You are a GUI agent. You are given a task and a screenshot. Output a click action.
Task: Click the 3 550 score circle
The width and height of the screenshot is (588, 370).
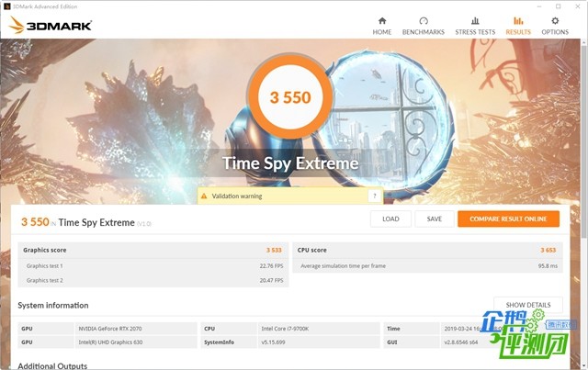290,97
